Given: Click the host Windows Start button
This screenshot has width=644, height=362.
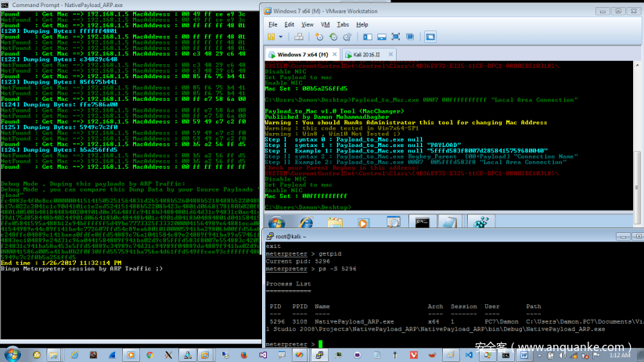Looking at the screenshot, I should (x=12, y=355).
